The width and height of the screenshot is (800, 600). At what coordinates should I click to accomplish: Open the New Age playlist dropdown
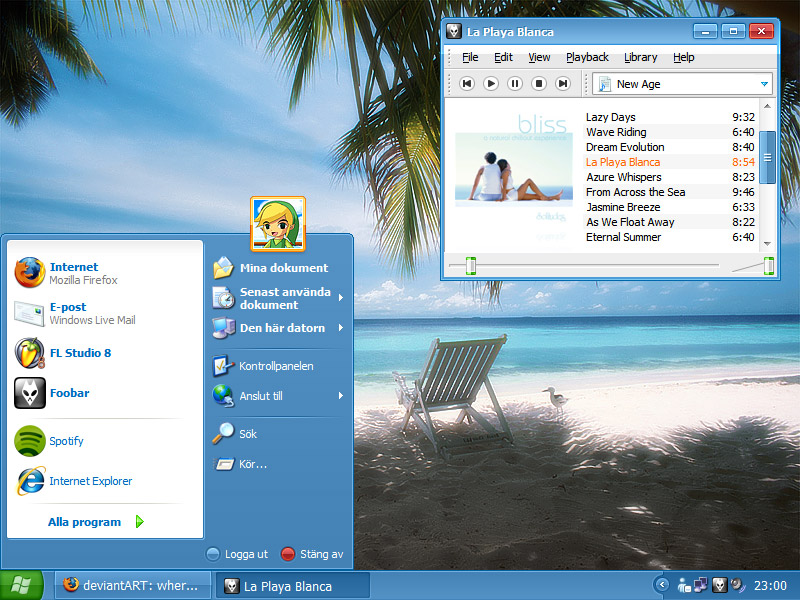[765, 85]
